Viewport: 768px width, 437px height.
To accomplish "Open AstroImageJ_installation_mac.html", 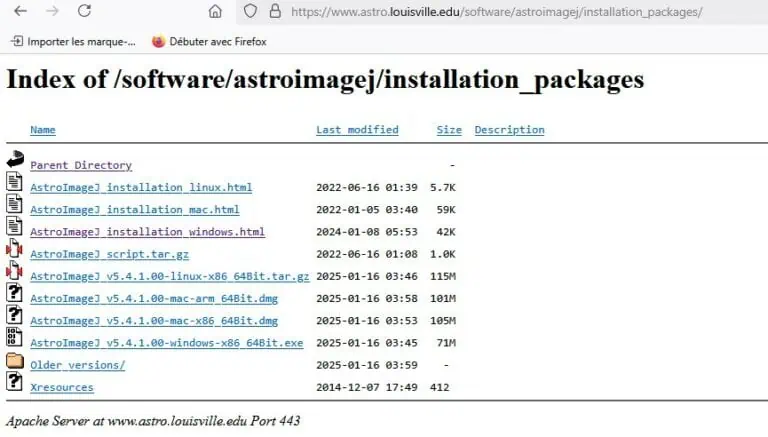I will click(x=135, y=210).
